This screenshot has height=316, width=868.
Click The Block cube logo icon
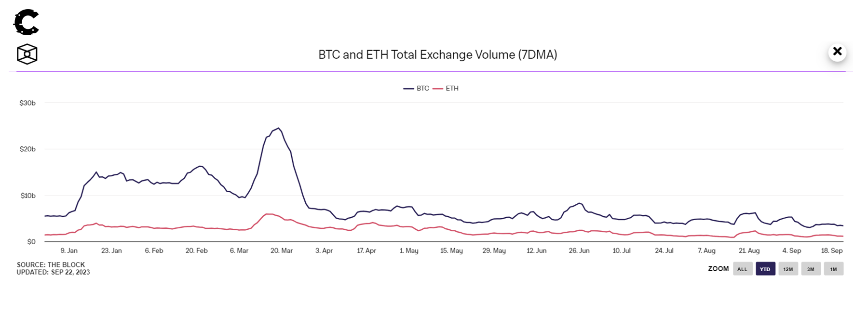point(27,54)
